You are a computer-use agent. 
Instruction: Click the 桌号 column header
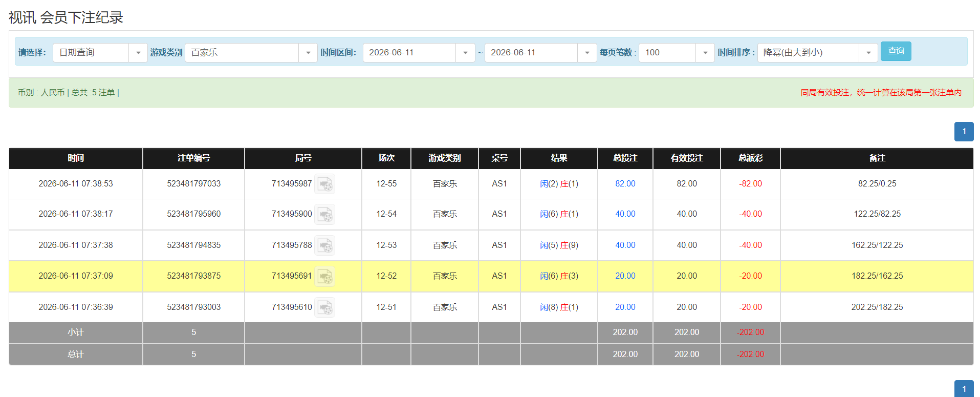tap(499, 158)
